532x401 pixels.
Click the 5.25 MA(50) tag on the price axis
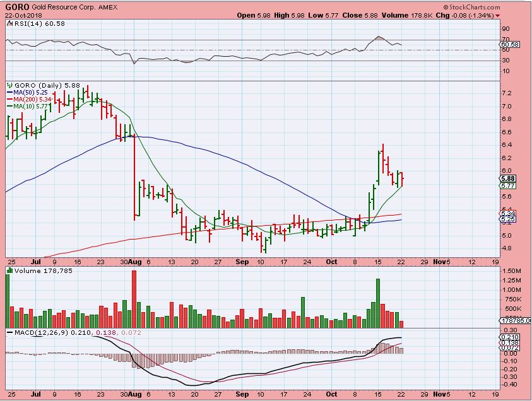click(508, 219)
